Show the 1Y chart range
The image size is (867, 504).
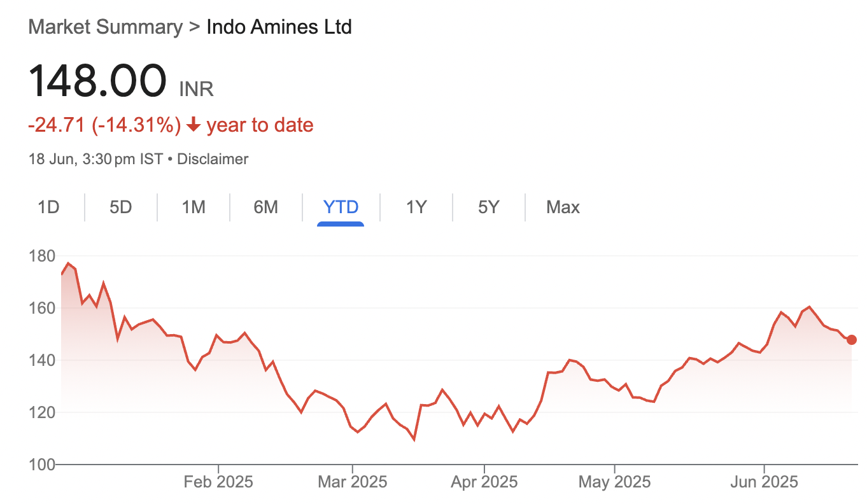[x=416, y=207]
